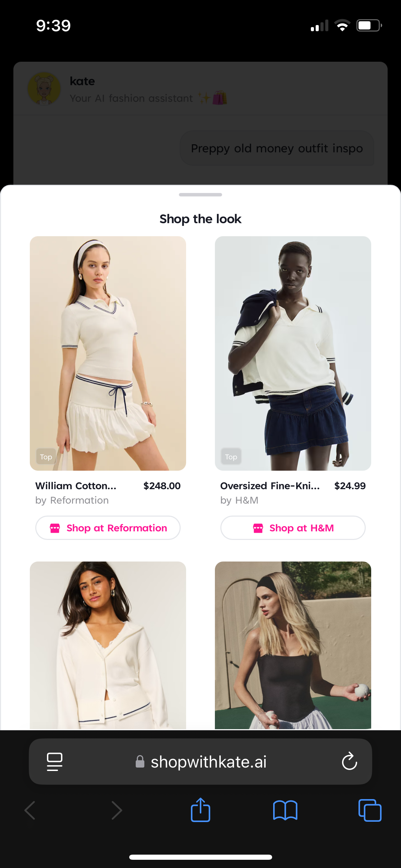View the white cardigan product photo
401x868 pixels.
click(108, 645)
